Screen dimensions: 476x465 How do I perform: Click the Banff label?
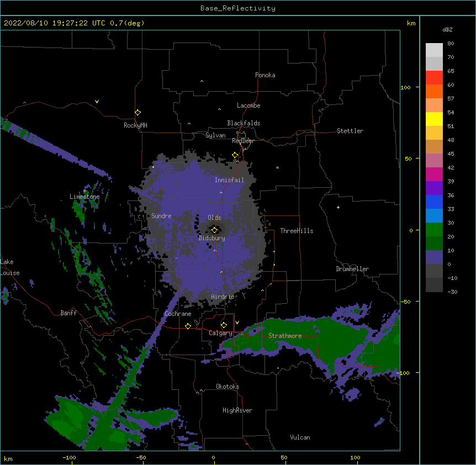(68, 313)
